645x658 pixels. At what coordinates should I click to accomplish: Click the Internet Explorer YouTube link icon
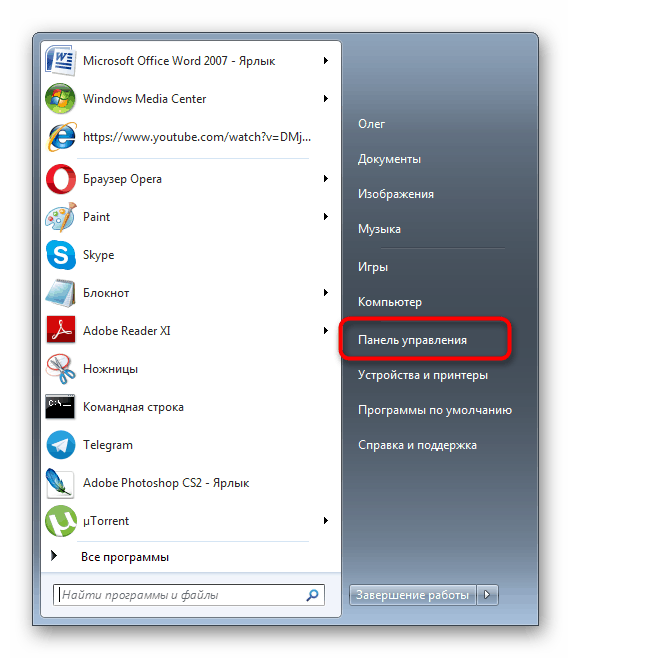pos(61,137)
